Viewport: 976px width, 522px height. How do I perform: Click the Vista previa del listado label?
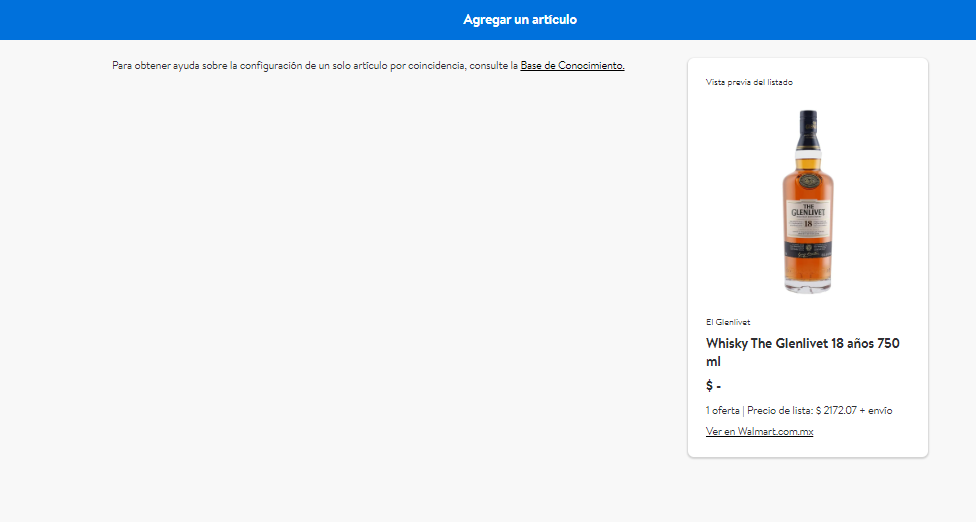pos(749,82)
